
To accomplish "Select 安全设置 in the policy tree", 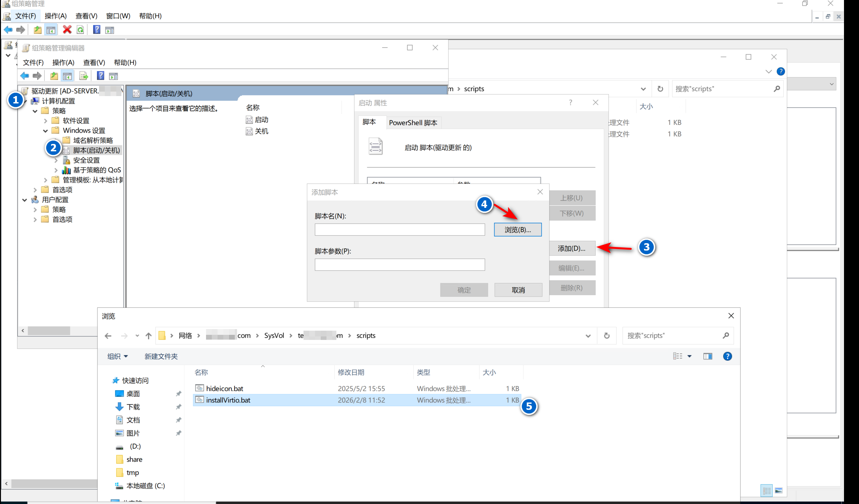I will click(x=86, y=160).
